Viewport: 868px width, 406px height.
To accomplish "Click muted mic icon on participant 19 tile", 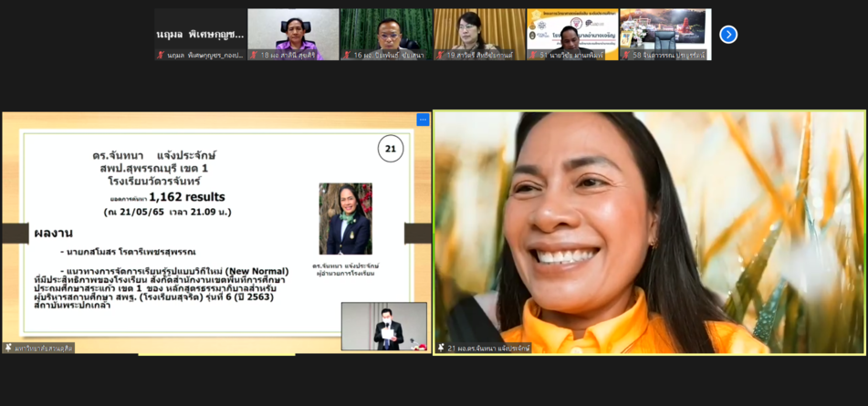I will pyautogui.click(x=440, y=55).
